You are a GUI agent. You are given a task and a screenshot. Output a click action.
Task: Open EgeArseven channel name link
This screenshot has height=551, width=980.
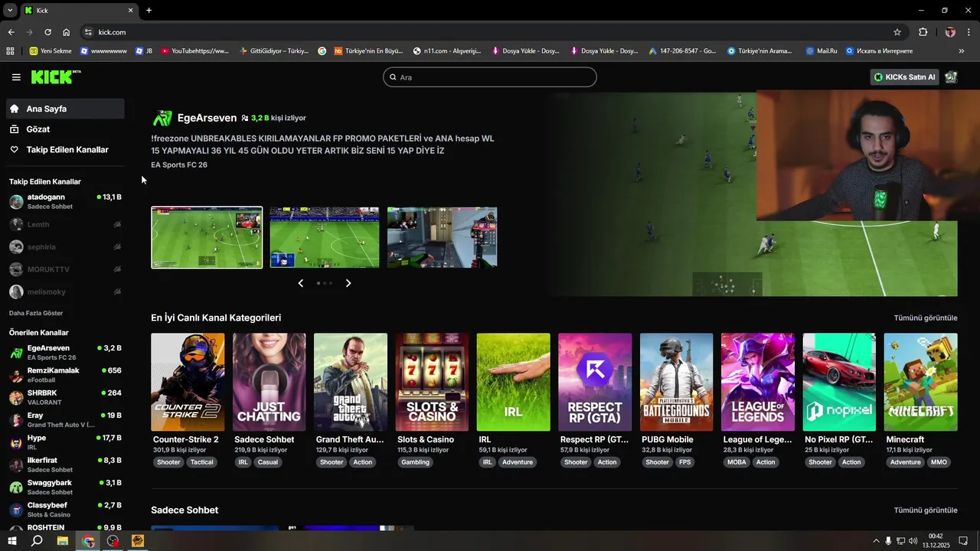(x=207, y=118)
